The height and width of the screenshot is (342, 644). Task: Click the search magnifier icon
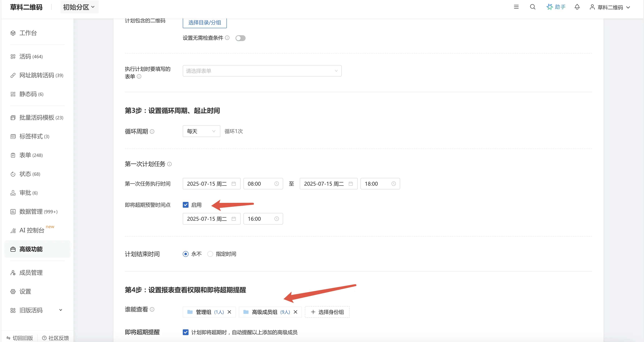533,7
